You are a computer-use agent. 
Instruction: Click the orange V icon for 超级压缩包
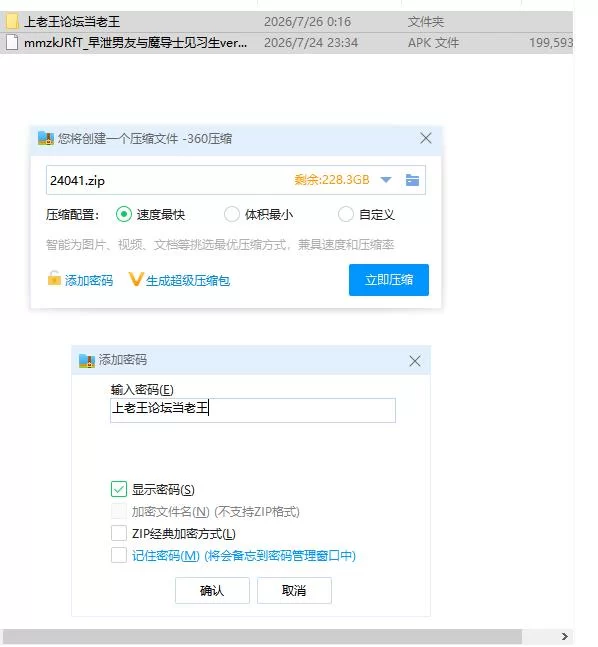136,279
